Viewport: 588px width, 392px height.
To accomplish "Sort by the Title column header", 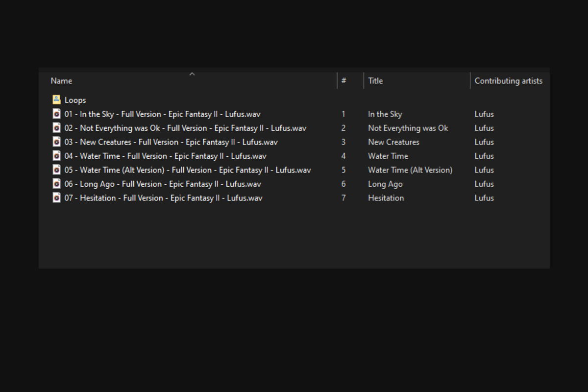I will (x=375, y=81).
